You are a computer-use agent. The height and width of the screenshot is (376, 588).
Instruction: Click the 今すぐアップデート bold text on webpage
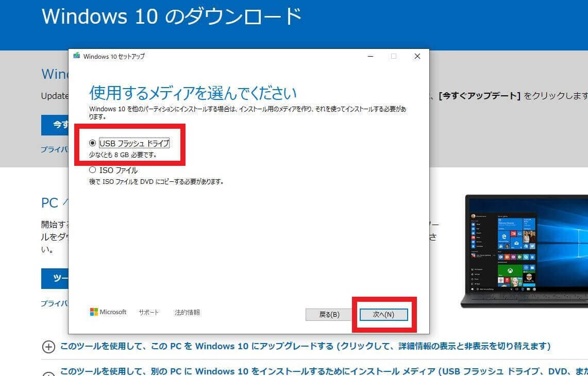point(480,96)
